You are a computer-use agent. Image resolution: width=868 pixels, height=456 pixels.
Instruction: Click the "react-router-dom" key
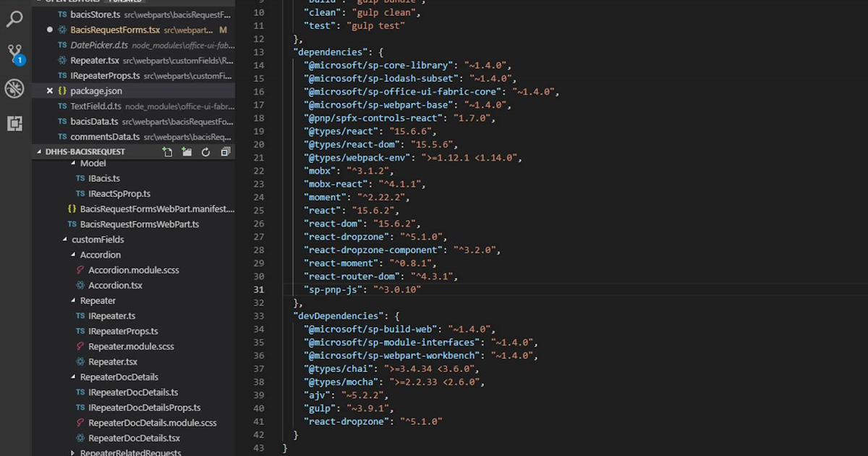pyautogui.click(x=353, y=276)
